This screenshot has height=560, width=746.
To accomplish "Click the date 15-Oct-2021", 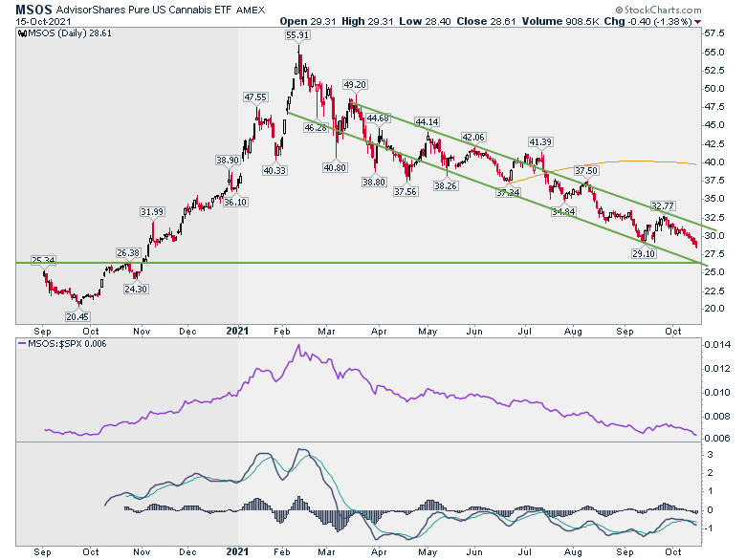I will [x=43, y=21].
